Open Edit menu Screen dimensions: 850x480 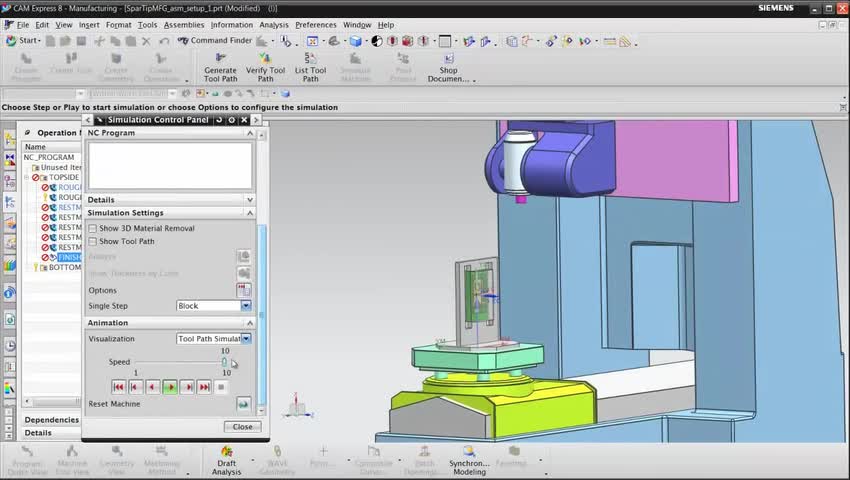tap(42, 25)
